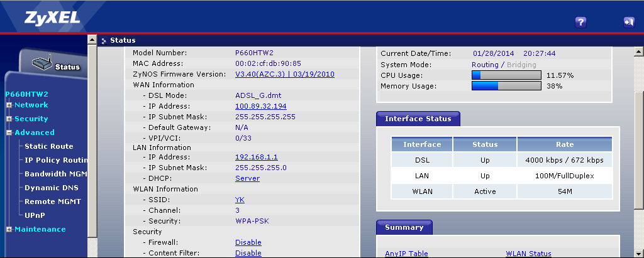The image size is (644, 258).
Task: Open Static Route under Advanced
Action: (x=49, y=146)
